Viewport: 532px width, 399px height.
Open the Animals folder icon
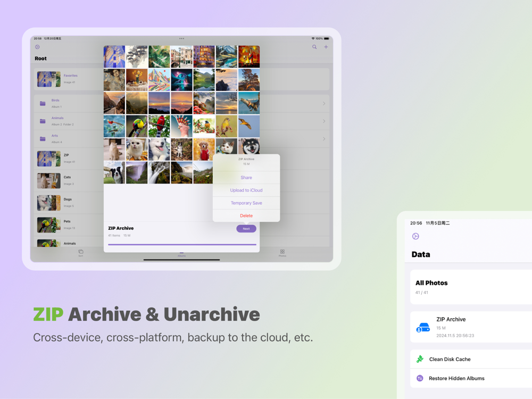click(43, 121)
